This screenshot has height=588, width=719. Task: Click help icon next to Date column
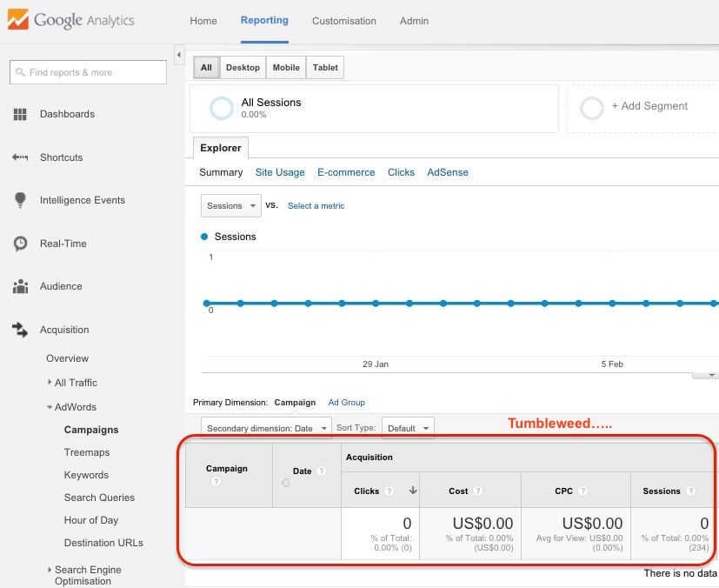322,471
